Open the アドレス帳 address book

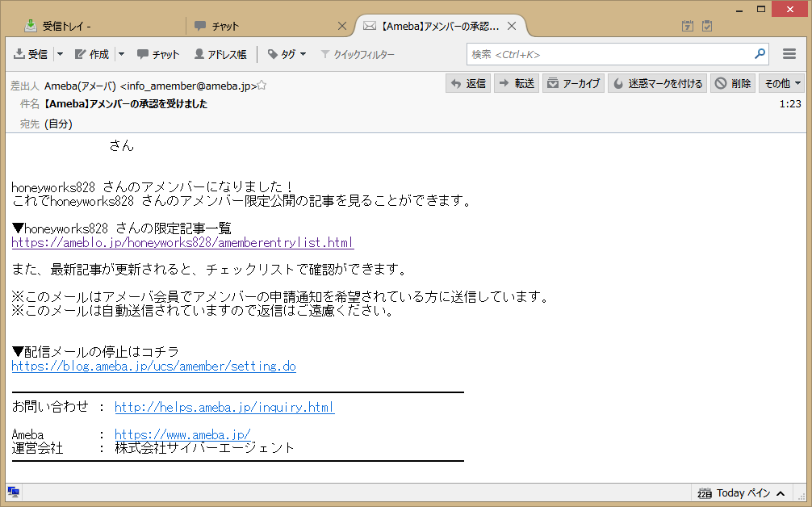(220, 54)
